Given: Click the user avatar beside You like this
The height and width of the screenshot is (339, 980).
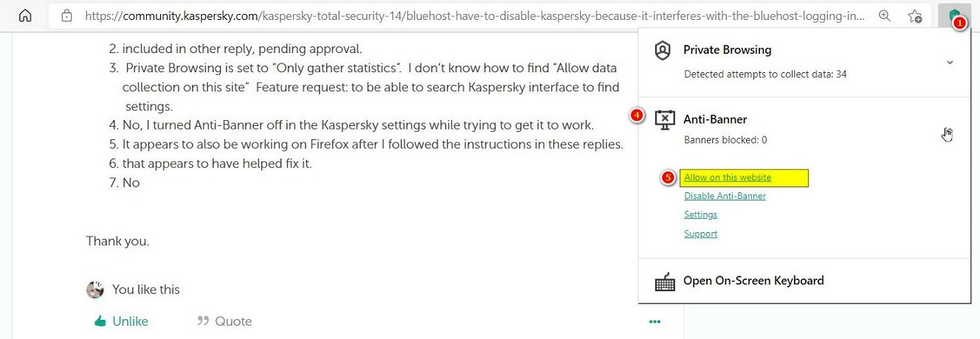Looking at the screenshot, I should (x=95, y=290).
